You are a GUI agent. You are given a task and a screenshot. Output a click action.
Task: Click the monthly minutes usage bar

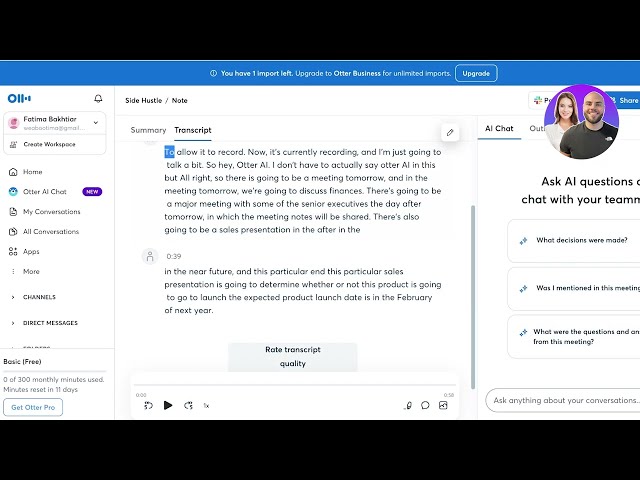(x=55, y=371)
